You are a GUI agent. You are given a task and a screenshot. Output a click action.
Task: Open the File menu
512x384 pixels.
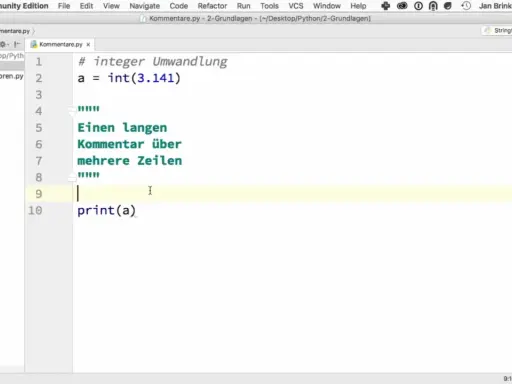(64, 6)
